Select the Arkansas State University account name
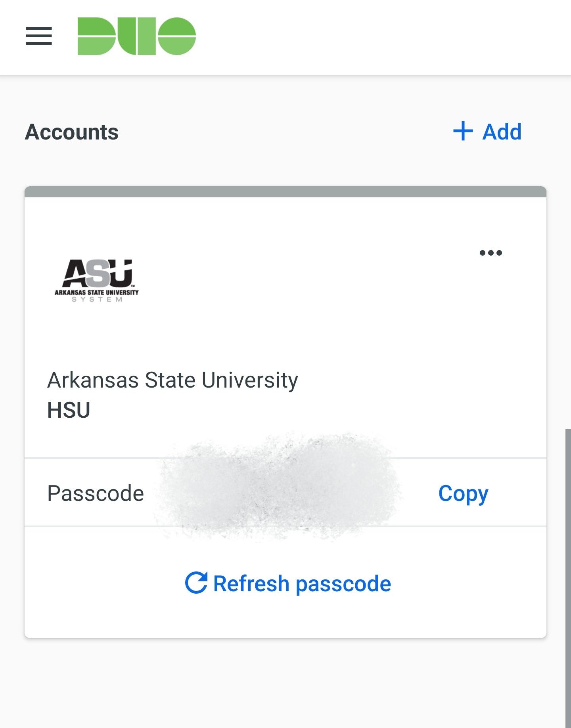 172,380
